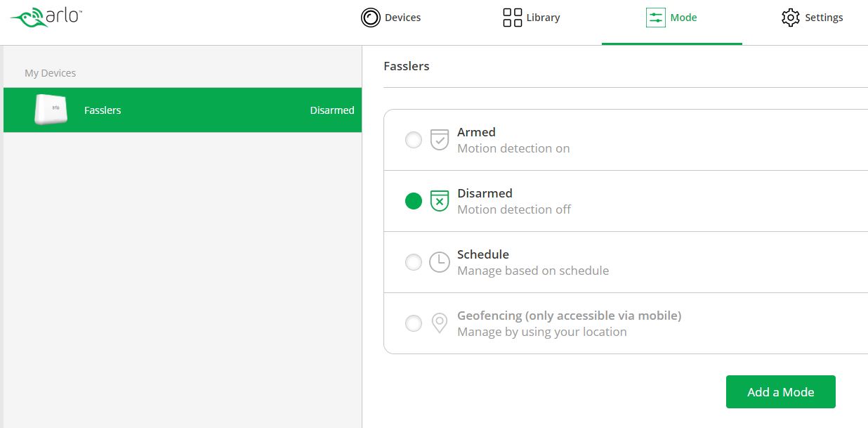
Task: Click the Geofencing location pin icon
Action: (440, 323)
